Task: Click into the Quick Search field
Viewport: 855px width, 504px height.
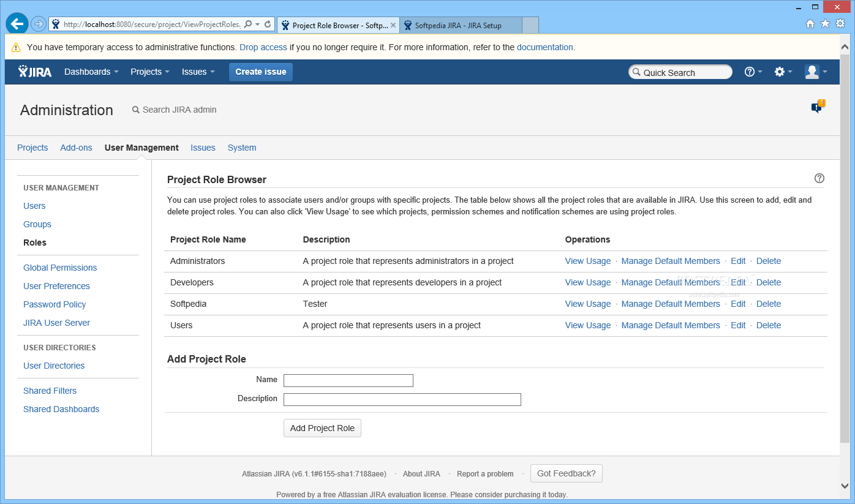Action: click(x=680, y=72)
